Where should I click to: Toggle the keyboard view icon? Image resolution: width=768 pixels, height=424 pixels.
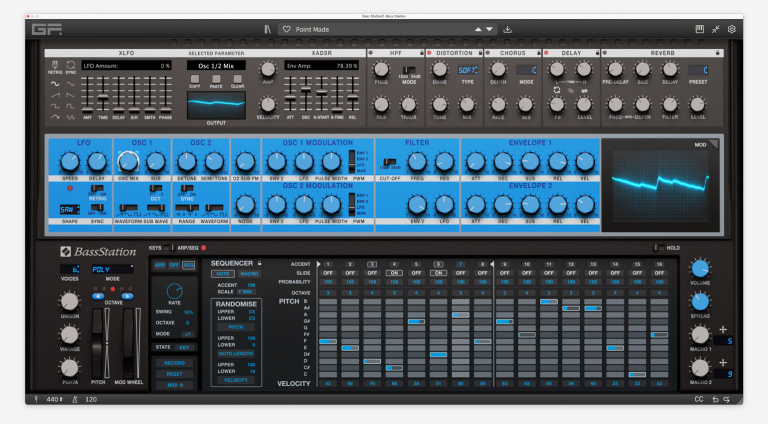pos(699,29)
